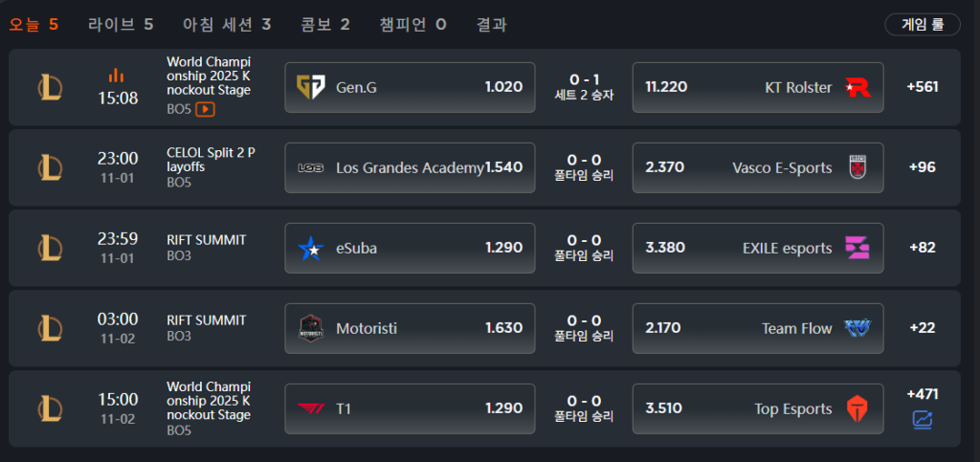Select Vasco E-Sports odds 2.370
The width and height of the screenshot is (980, 462).
tap(758, 167)
